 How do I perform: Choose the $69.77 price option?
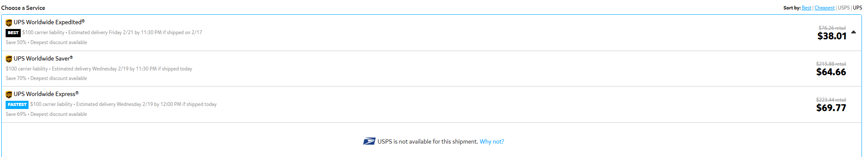click(831, 108)
